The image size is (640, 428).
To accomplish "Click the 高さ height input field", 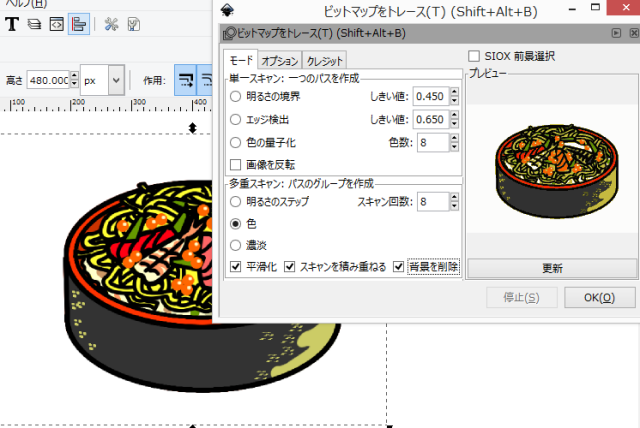I will click(46, 80).
